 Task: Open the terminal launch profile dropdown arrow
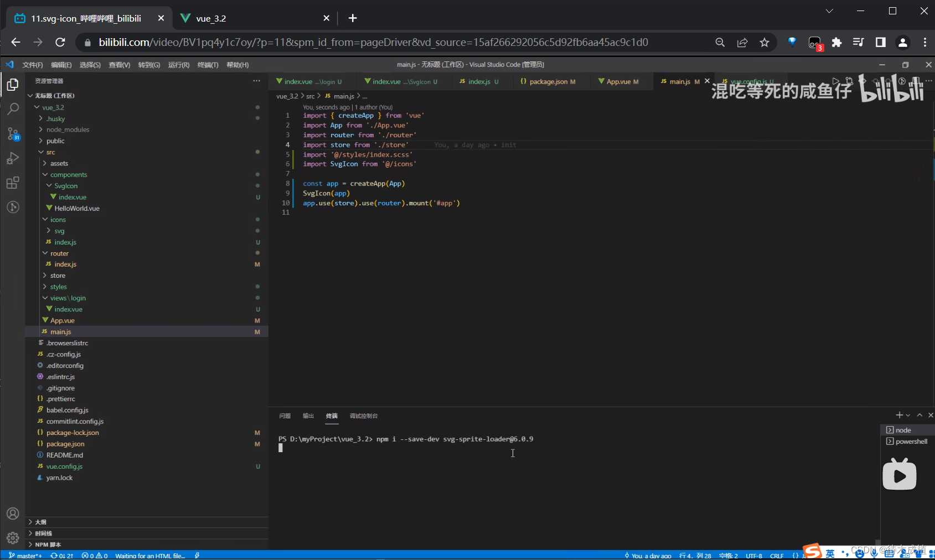908,415
